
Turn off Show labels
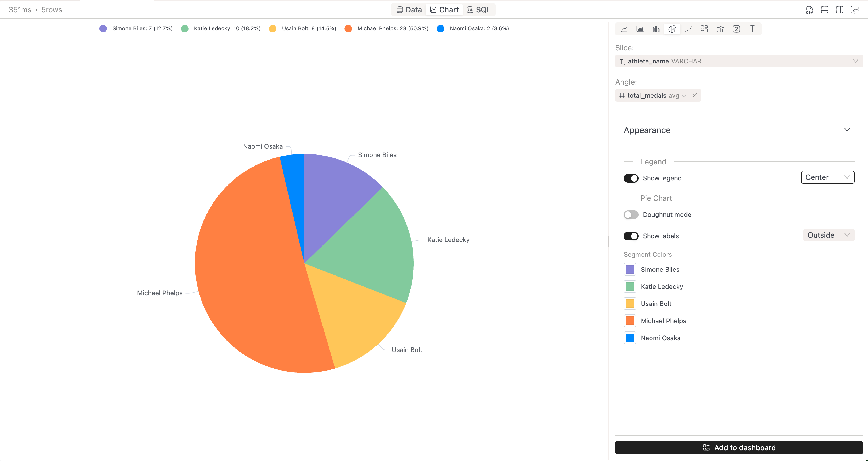point(631,236)
